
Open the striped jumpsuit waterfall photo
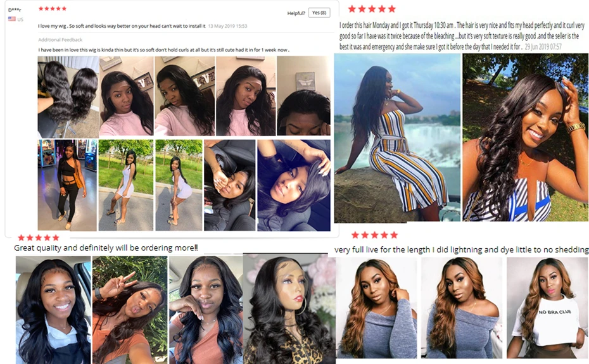coord(398,137)
